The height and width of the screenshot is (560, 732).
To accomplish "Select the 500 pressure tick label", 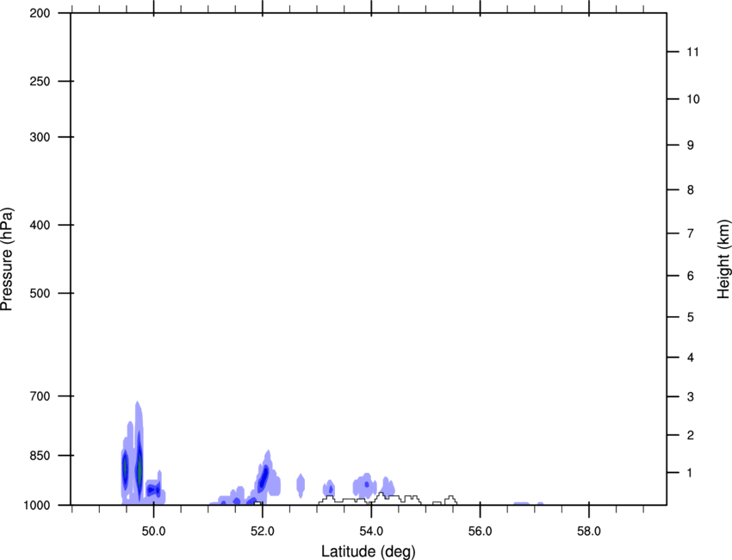I will [x=40, y=293].
